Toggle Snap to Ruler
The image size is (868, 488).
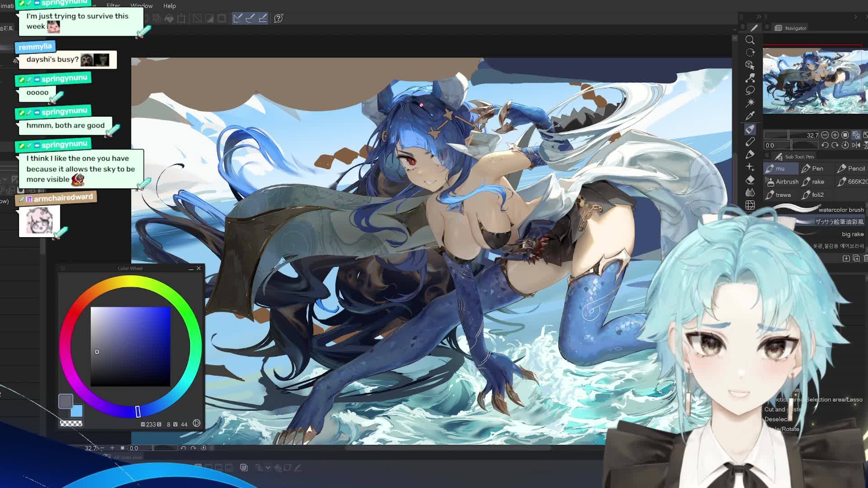point(238,18)
